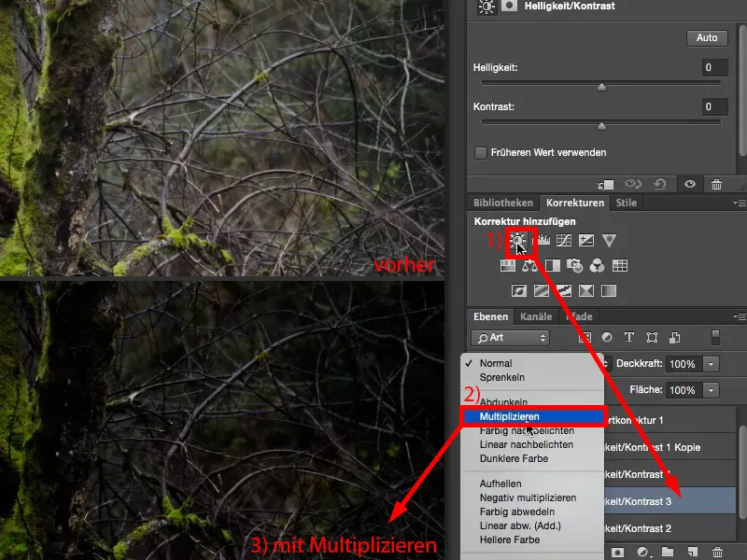Viewport: 747px width, 560px height.
Task: Open the Ebenen panel flyout menu
Action: (740, 316)
